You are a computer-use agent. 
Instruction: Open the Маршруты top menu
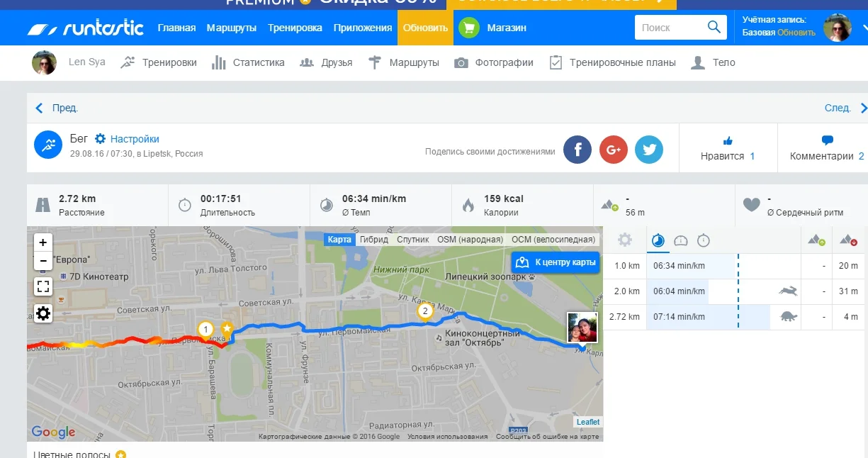[232, 28]
